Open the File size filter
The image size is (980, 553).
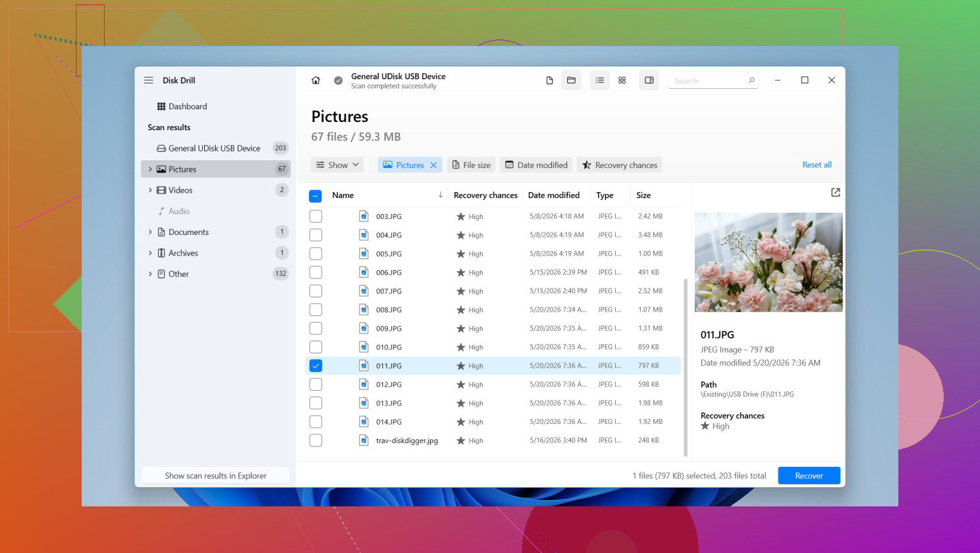coord(471,165)
